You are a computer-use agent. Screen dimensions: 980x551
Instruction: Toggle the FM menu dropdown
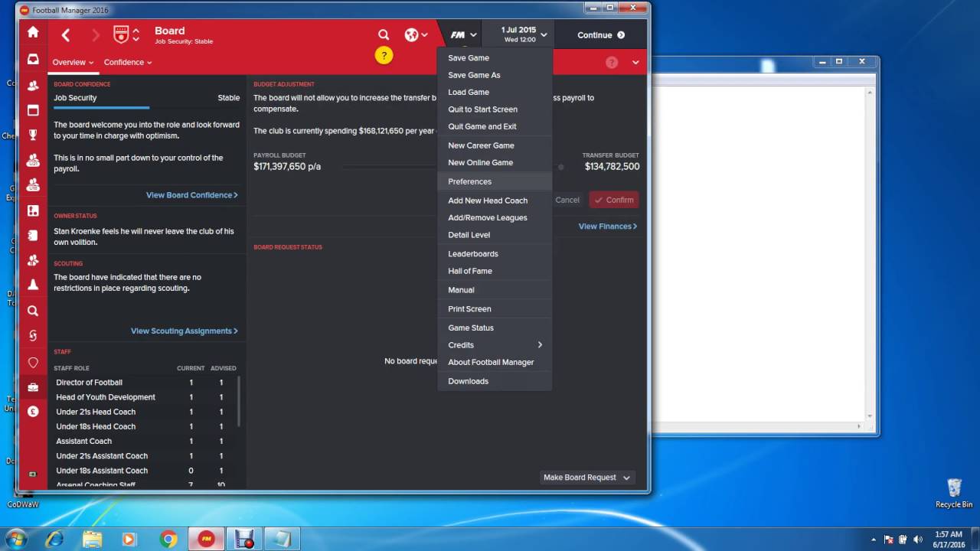click(463, 34)
